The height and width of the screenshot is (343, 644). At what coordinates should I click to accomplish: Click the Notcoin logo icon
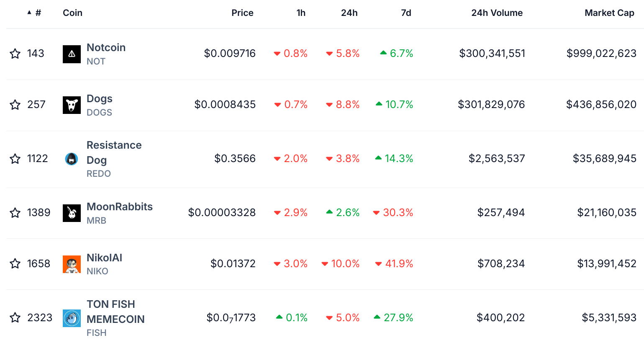click(72, 54)
